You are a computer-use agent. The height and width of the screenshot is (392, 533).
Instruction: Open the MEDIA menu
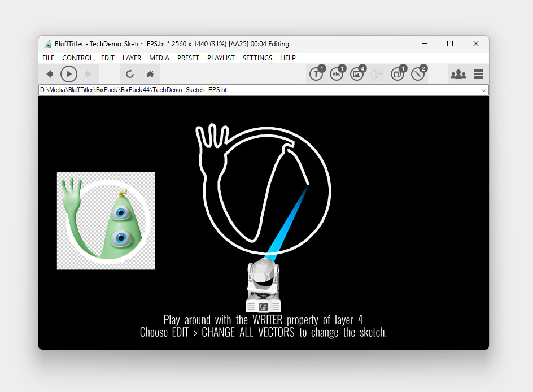(x=159, y=58)
